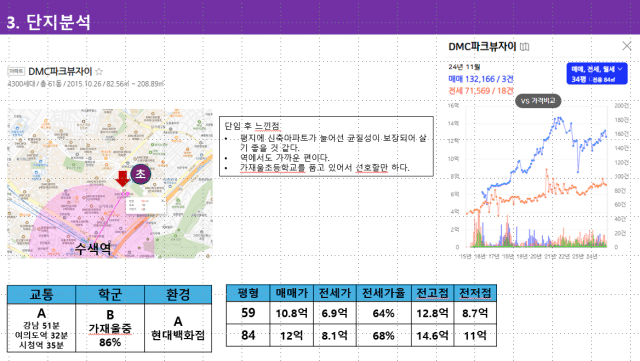Click the 전세 71,569 / 18건 price text
Image resolution: width=640 pixels, height=361 pixels.
coord(481,91)
